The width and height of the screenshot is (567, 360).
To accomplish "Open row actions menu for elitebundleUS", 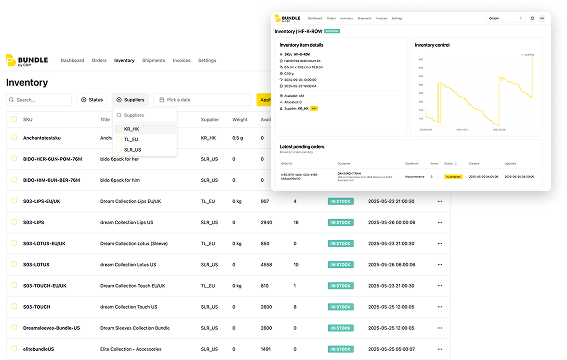I will [440, 349].
